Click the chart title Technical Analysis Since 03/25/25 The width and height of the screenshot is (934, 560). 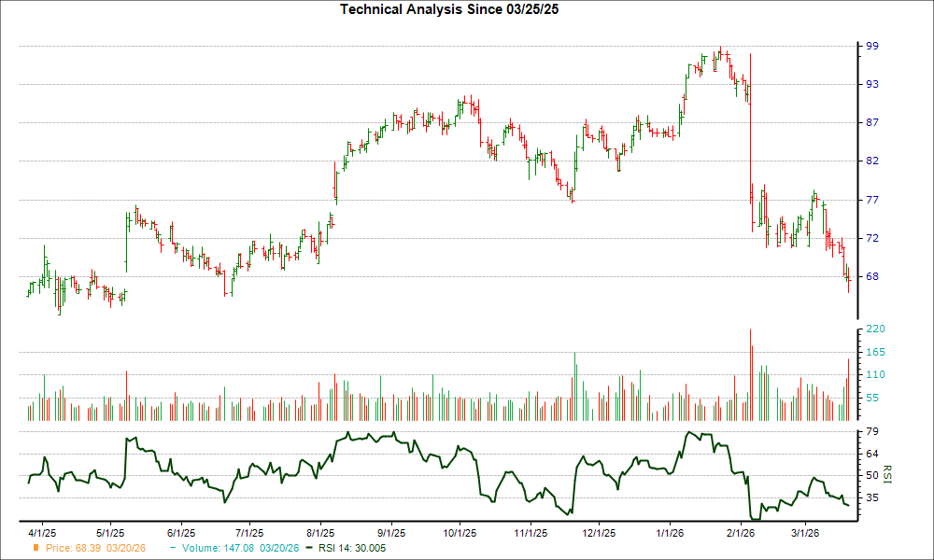pyautogui.click(x=448, y=10)
